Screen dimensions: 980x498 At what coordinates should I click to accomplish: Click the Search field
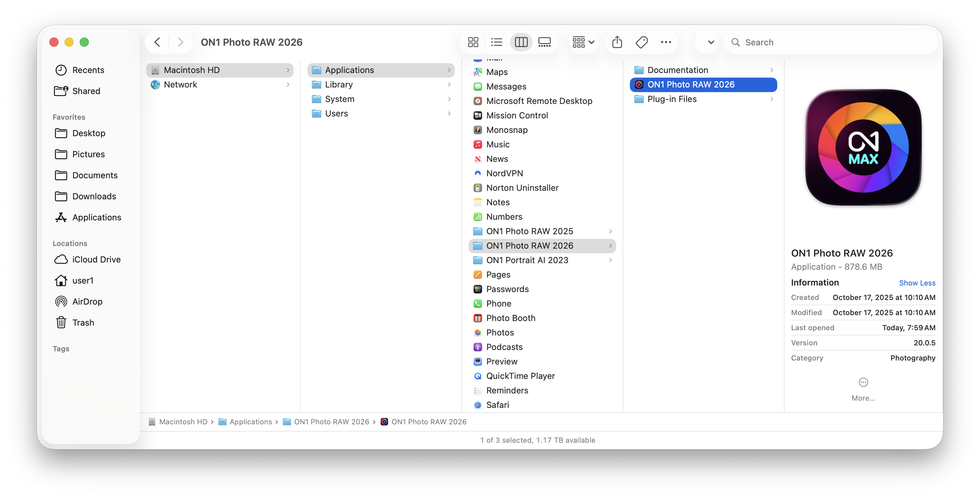(x=831, y=42)
